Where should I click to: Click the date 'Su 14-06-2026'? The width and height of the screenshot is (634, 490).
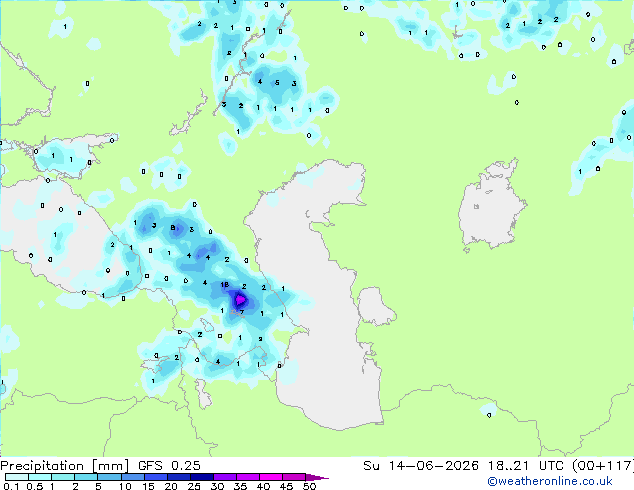[x=421, y=466]
